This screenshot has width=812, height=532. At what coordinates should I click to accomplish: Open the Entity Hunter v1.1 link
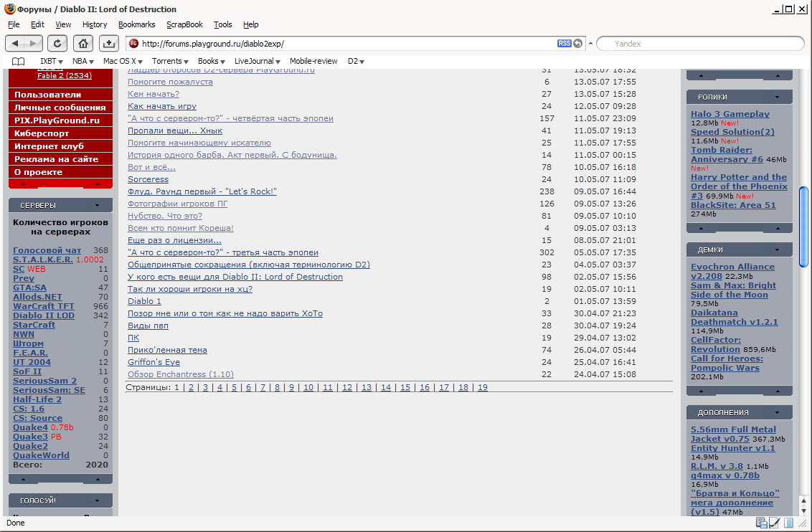[733, 448]
